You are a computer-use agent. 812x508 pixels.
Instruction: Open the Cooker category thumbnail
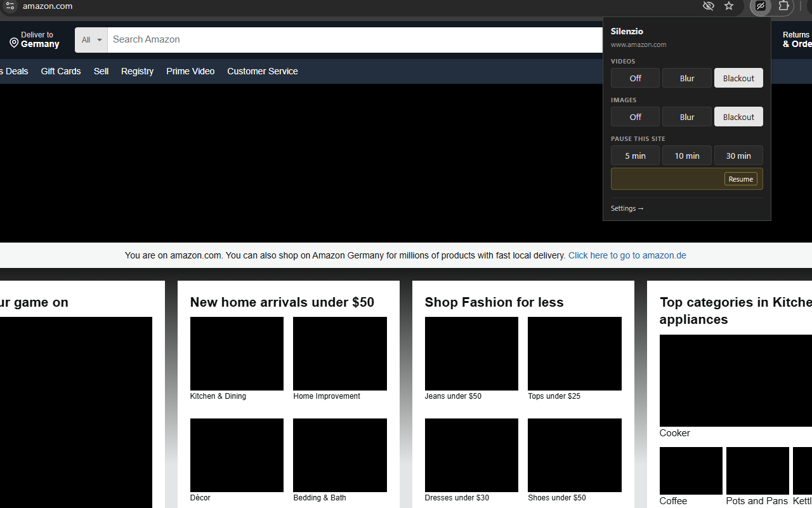click(736, 380)
